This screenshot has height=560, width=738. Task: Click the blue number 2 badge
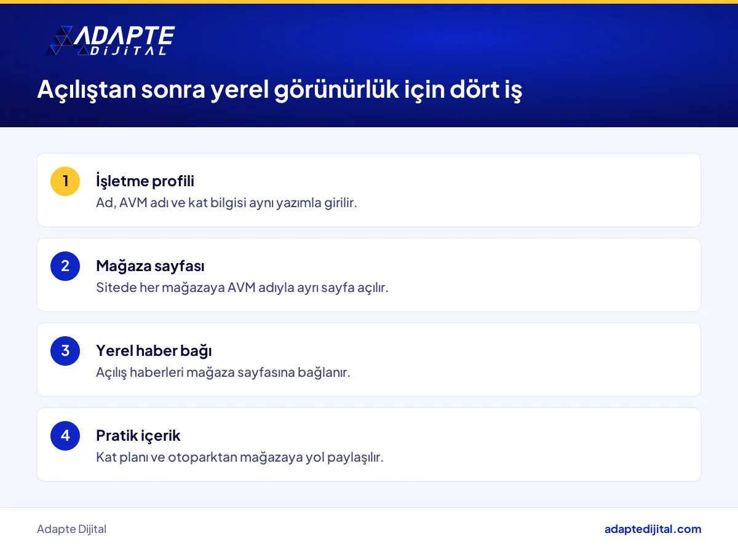pyautogui.click(x=65, y=266)
